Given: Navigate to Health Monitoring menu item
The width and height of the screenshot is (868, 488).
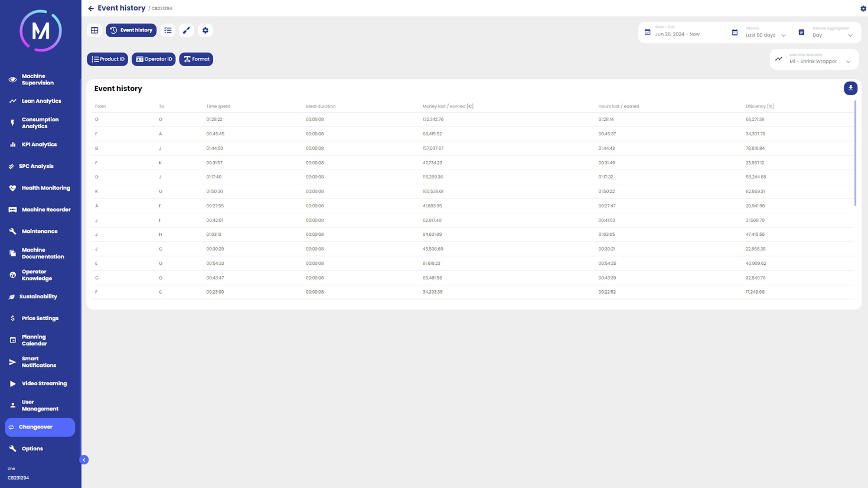Looking at the screenshot, I should point(45,188).
